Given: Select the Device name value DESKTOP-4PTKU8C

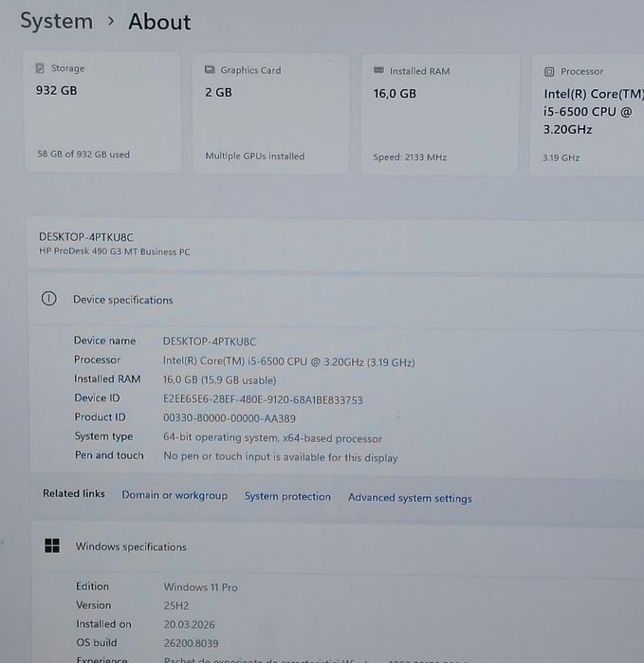Looking at the screenshot, I should click(210, 341).
